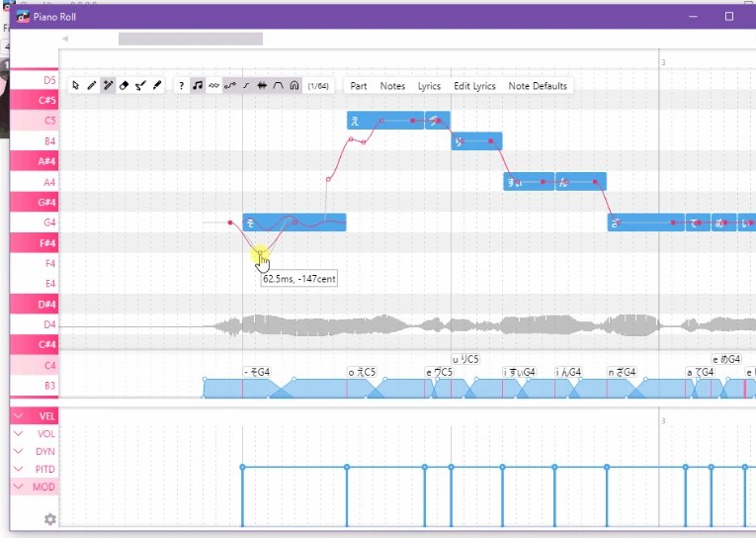Image resolution: width=756 pixels, height=538 pixels.
Task: Click the 'n ざG4' phoneme label
Action: coord(622,372)
